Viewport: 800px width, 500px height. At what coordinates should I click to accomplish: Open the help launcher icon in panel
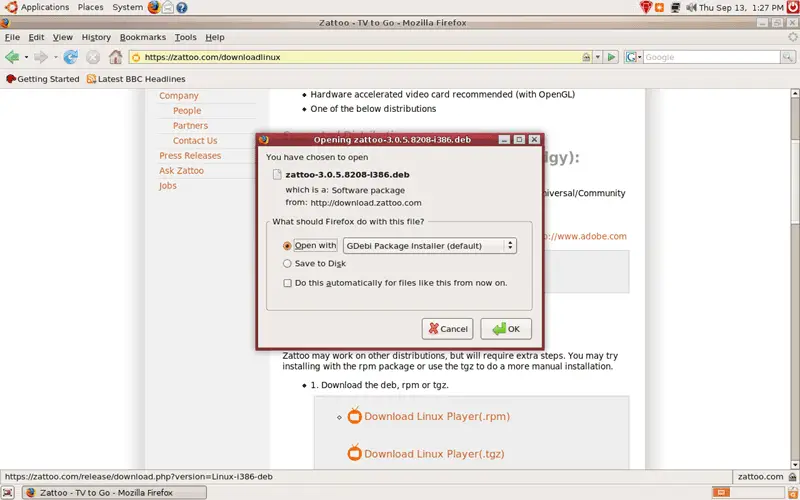pyautogui.click(x=181, y=7)
